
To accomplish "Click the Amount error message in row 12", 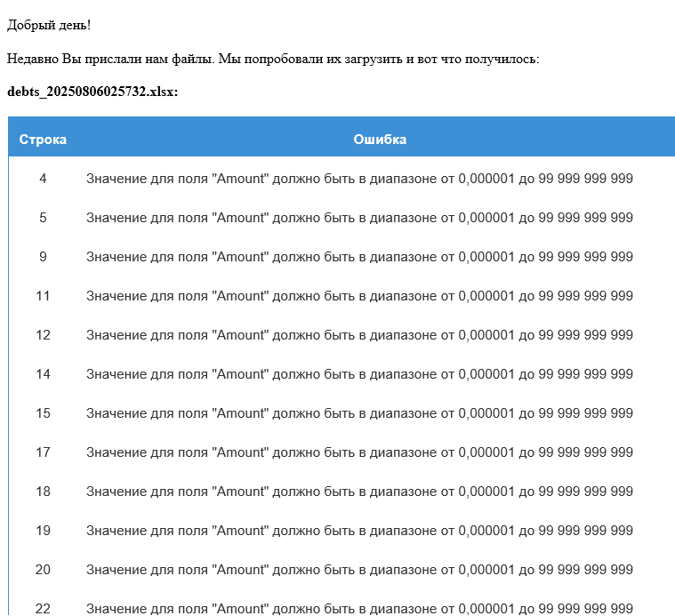I will click(359, 335).
